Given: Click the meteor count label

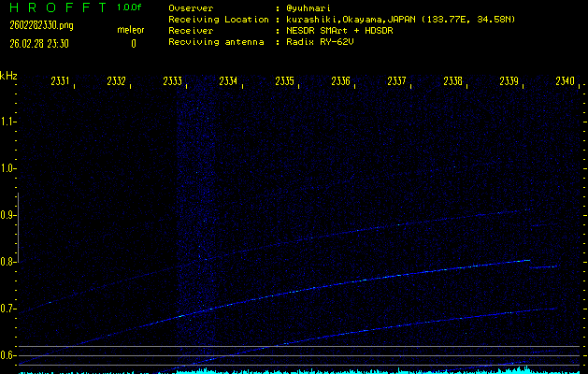Looking at the screenshot, I should (130, 30).
